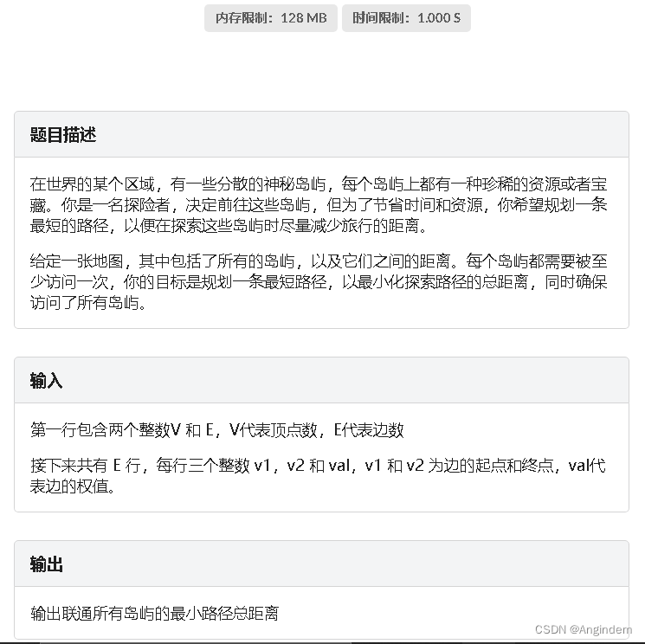645x644 pixels.
Task: Click the 128 MB value text
Action: point(304,18)
